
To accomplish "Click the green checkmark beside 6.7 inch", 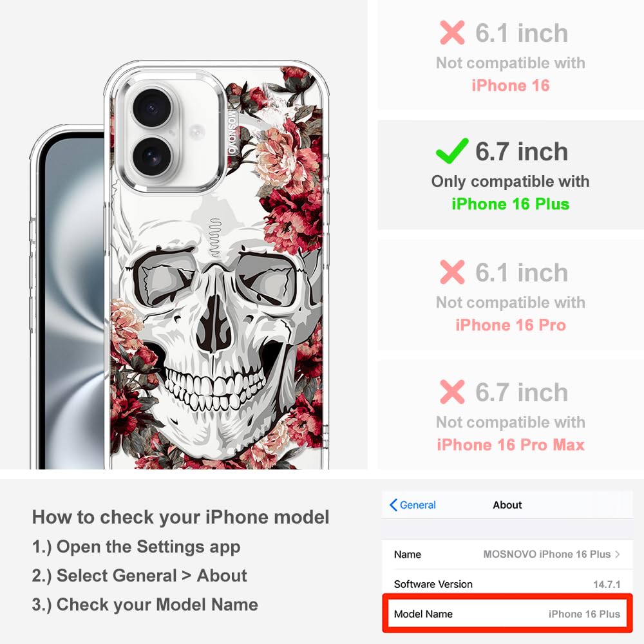I will (x=452, y=151).
